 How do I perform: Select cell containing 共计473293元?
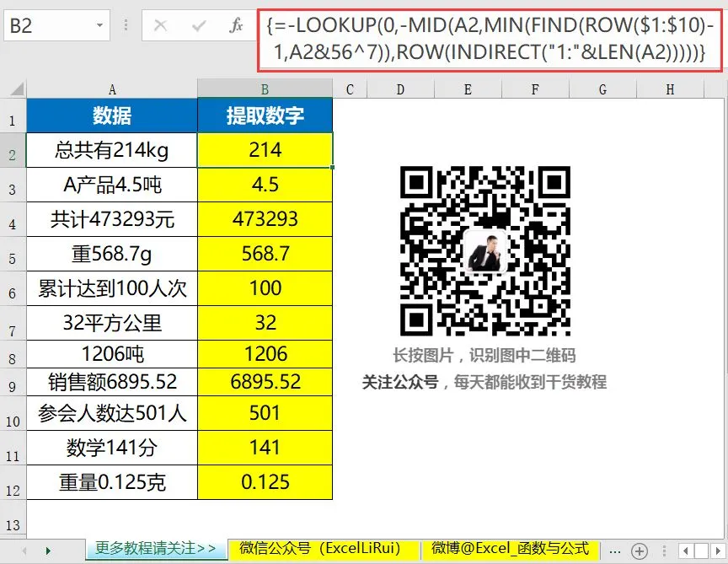112,219
